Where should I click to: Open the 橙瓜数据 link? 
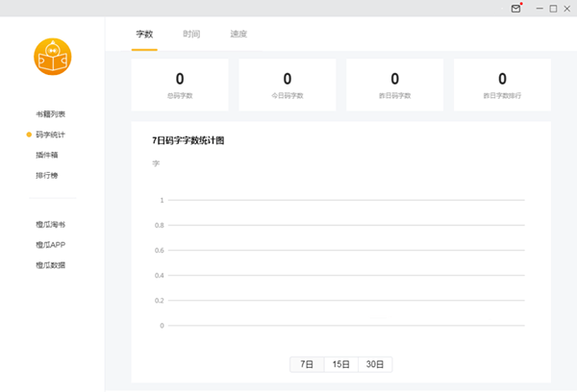coord(51,265)
